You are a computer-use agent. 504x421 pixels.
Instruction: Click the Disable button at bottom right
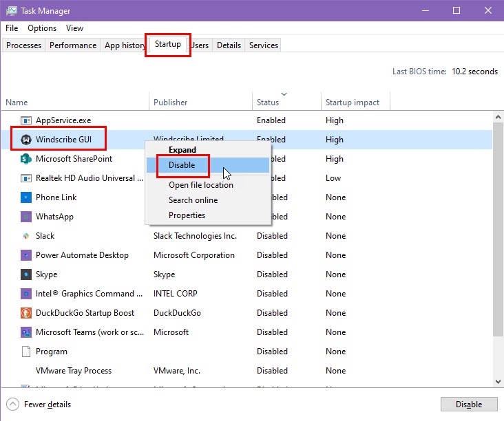click(469, 404)
